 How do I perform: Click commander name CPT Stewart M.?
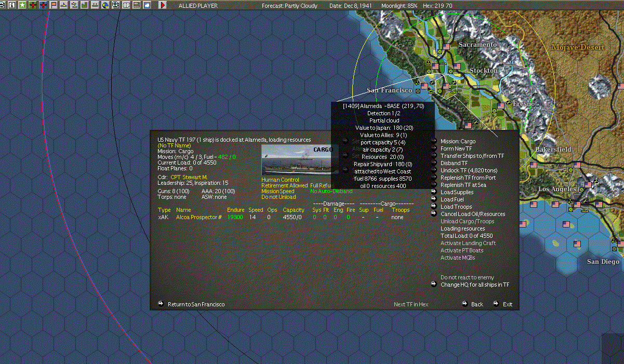pos(189,177)
